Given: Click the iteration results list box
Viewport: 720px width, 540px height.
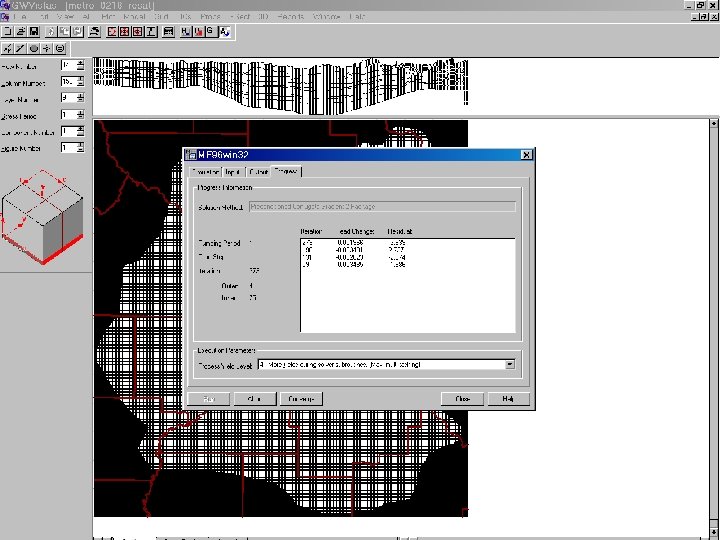Looking at the screenshot, I should (408, 285).
